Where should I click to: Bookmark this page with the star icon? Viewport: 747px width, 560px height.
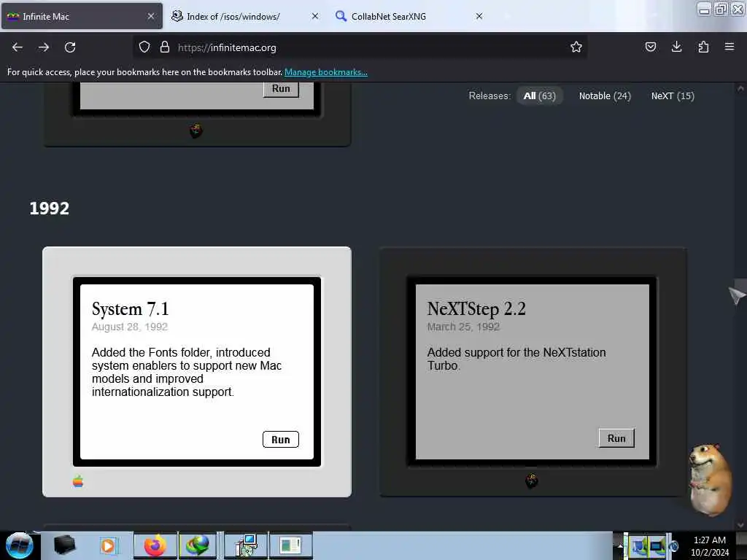point(576,47)
